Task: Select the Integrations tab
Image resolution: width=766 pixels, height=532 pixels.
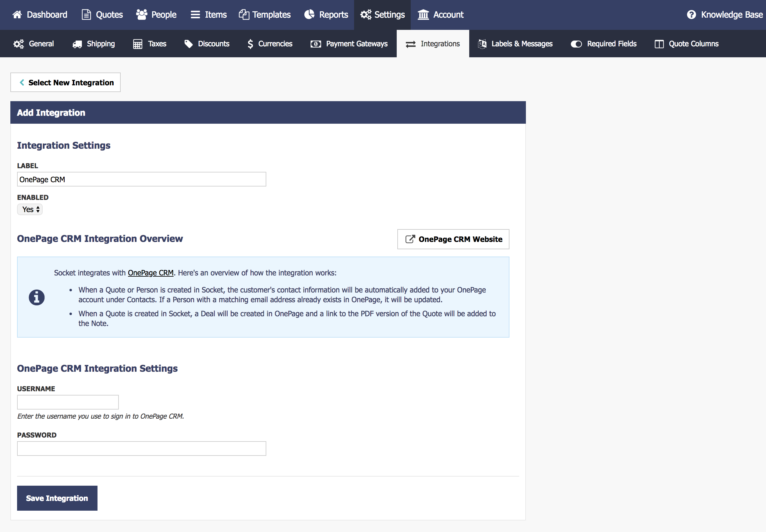Action: [433, 44]
